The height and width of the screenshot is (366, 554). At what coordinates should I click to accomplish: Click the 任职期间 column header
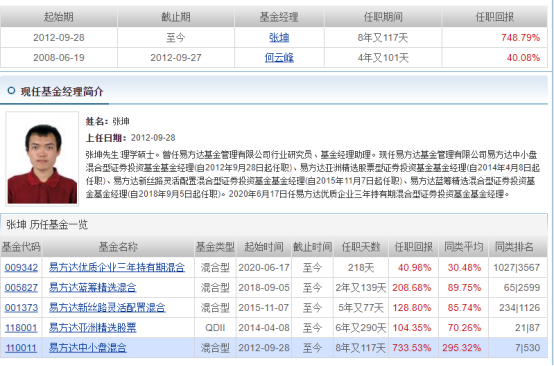click(383, 17)
